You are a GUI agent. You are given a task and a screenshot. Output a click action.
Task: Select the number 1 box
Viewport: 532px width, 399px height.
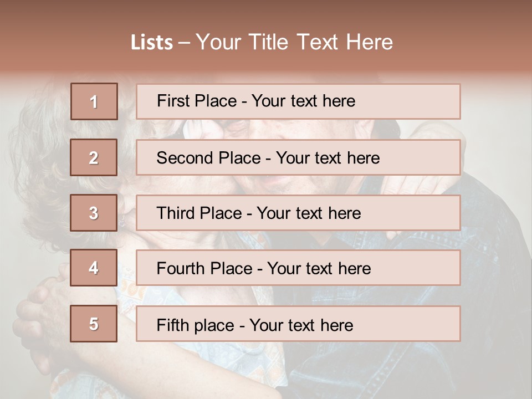[94, 101]
